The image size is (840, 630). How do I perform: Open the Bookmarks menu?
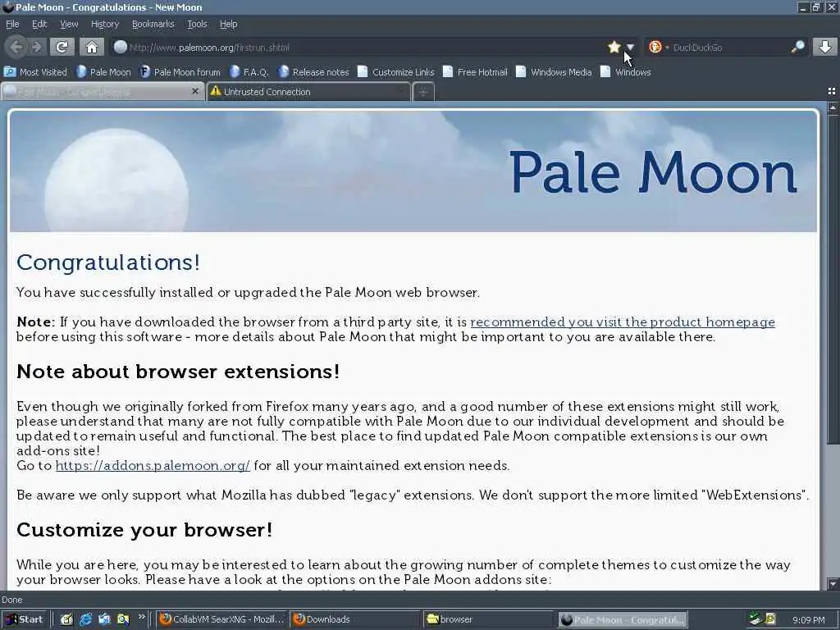[x=153, y=24]
